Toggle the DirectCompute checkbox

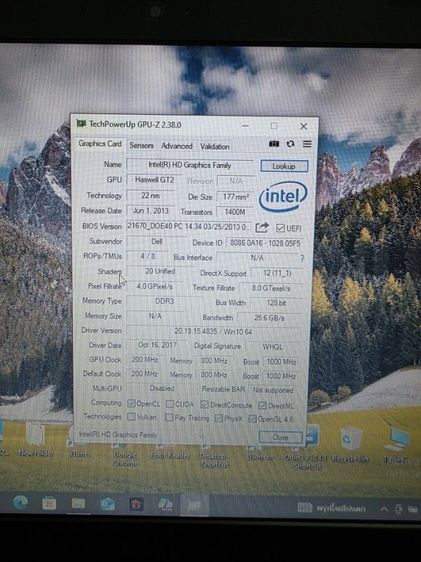[204, 404]
